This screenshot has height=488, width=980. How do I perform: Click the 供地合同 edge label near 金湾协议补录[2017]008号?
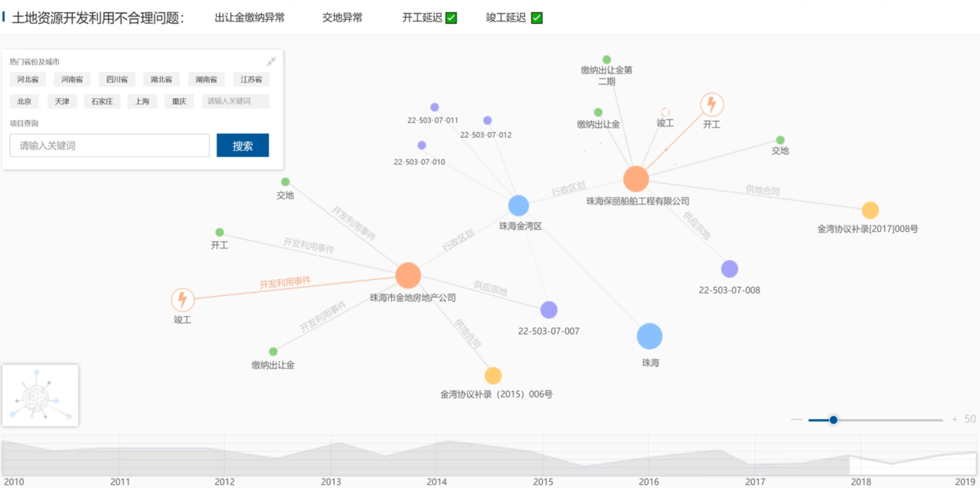coord(763,190)
